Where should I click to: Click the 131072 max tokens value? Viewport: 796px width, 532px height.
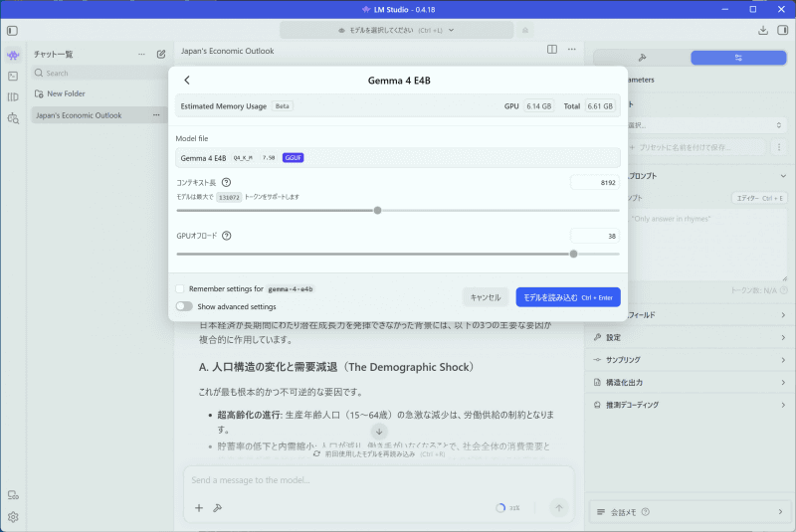(229, 197)
